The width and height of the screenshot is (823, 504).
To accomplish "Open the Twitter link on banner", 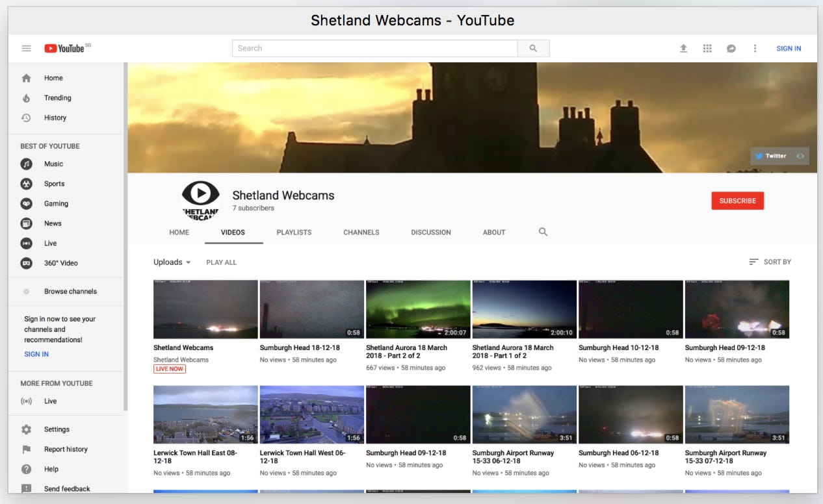I will pyautogui.click(x=771, y=156).
